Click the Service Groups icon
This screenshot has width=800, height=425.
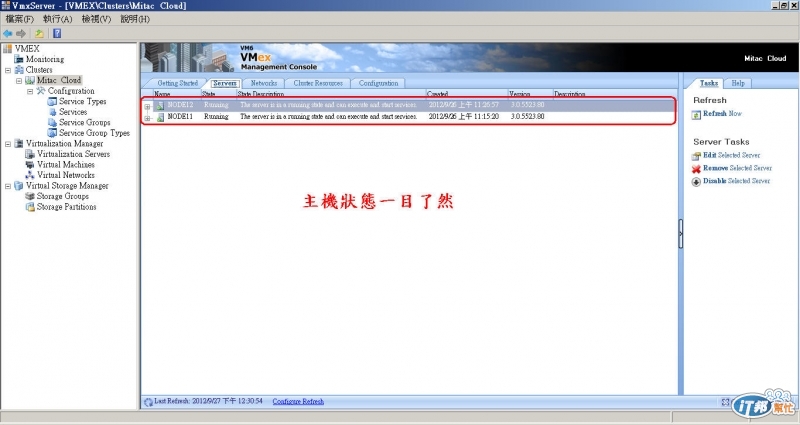pos(52,122)
